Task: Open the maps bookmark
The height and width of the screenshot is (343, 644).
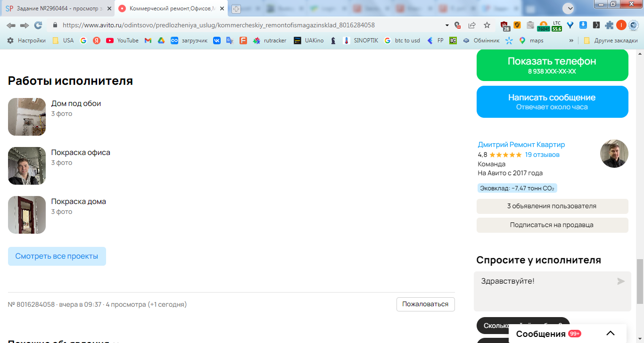Action: pos(531,41)
